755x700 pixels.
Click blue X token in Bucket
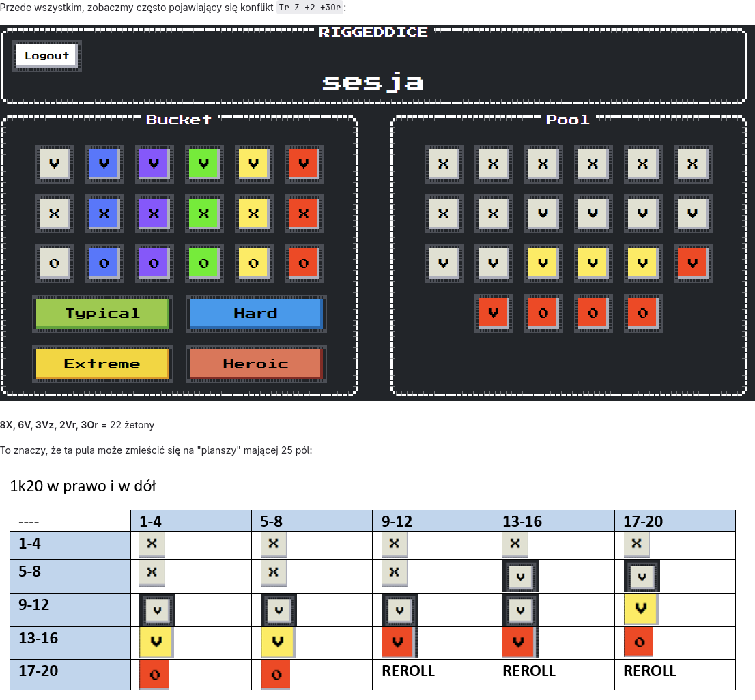click(104, 214)
